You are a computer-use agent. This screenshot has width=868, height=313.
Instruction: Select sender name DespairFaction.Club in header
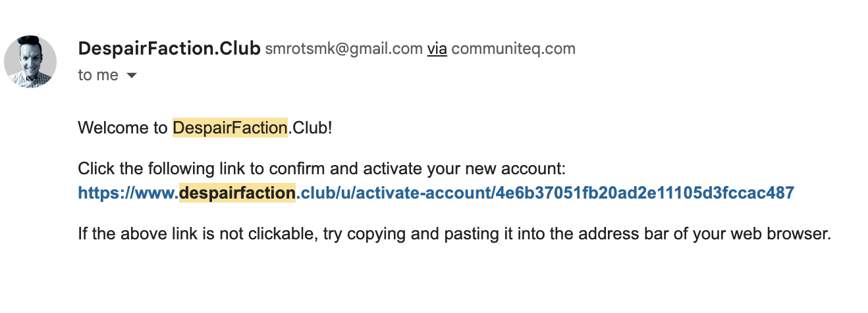[x=169, y=49]
